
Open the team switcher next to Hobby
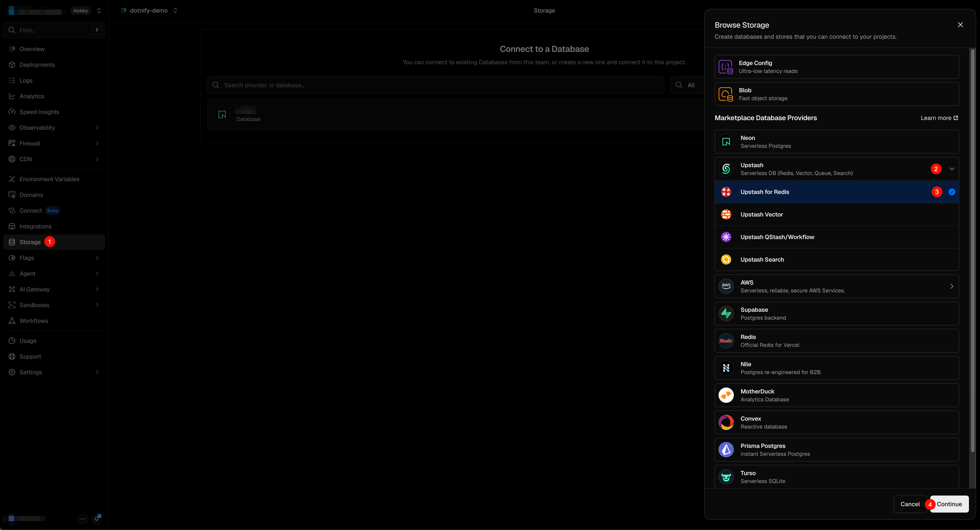[99, 11]
